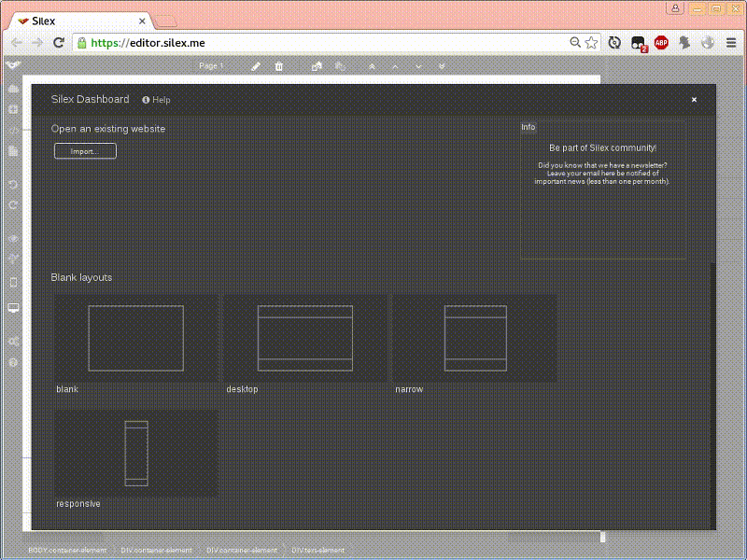Screen dimensions: 747x560
Task: Click the pencil edit icon in top toolbar
Action: click(x=256, y=66)
